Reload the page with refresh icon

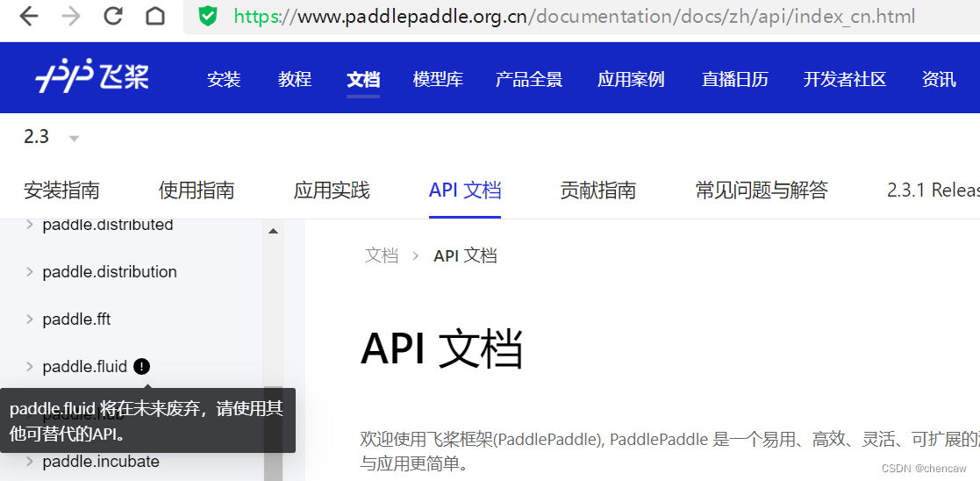tap(112, 17)
